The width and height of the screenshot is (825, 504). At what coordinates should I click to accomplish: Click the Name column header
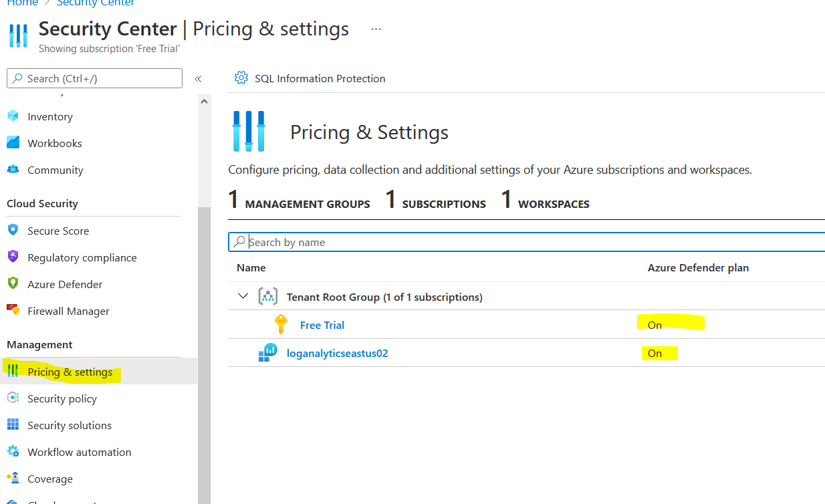[251, 267]
